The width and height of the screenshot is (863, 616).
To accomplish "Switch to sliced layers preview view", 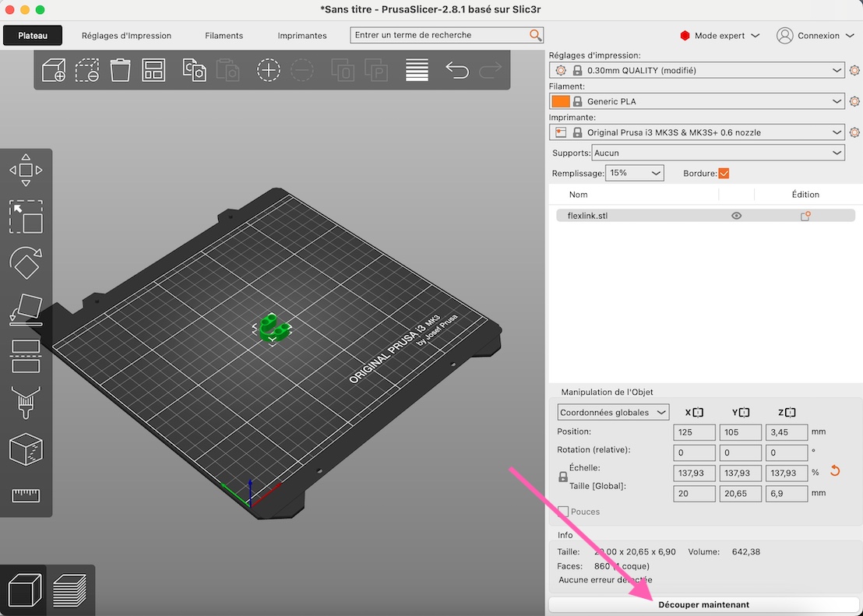I will pos(70,590).
